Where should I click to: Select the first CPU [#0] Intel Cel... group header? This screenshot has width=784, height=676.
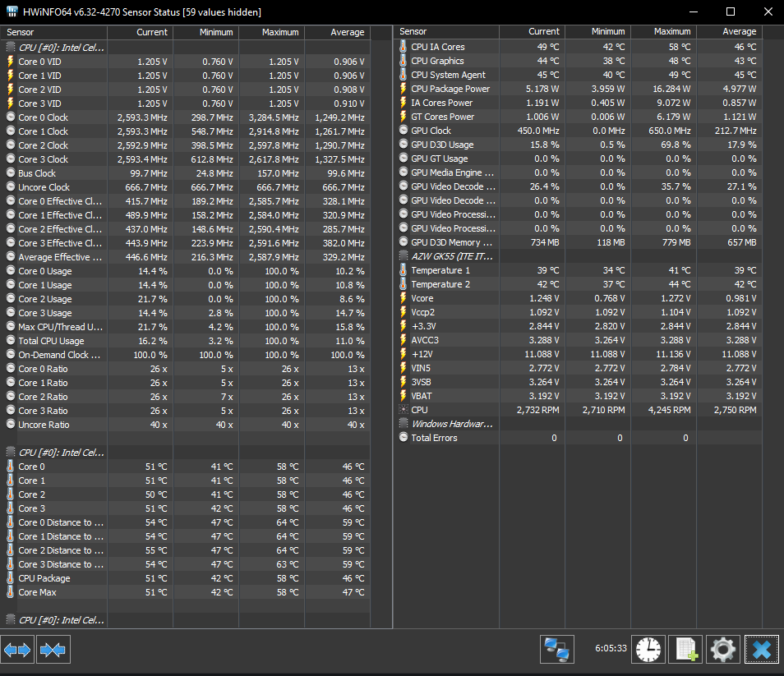point(61,48)
